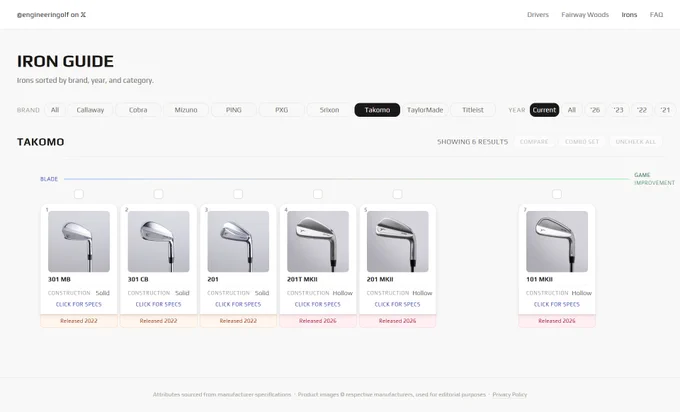Select the All years filter

click(572, 110)
